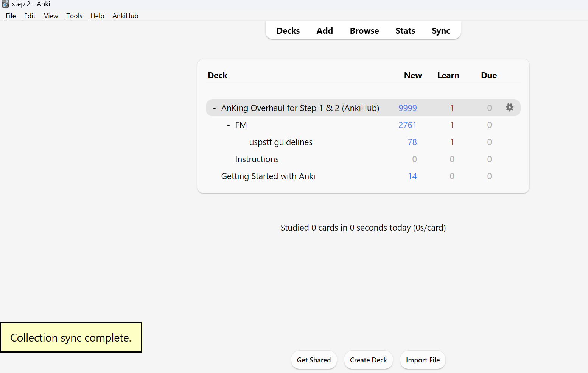Click the Due column header

pyautogui.click(x=489, y=75)
